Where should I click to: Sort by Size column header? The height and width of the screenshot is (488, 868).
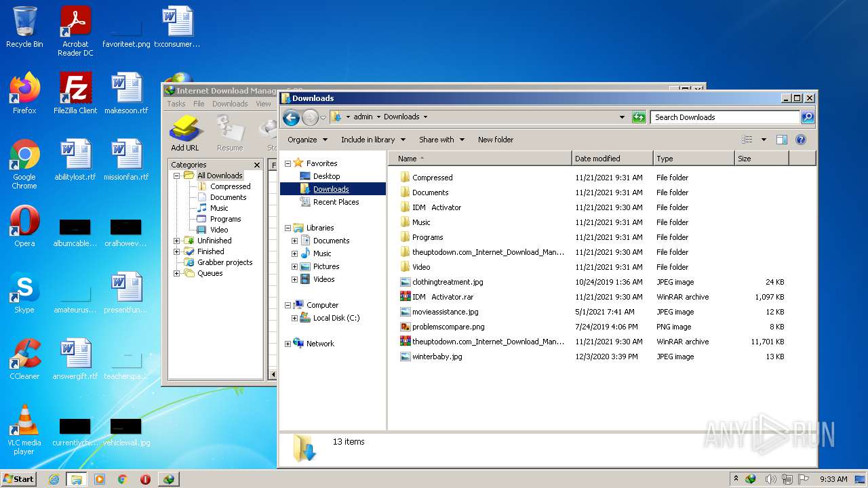coord(762,159)
